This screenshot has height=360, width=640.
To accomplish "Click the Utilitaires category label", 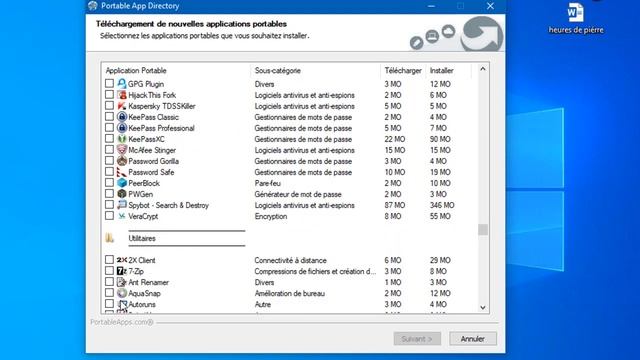I will [x=142, y=238].
